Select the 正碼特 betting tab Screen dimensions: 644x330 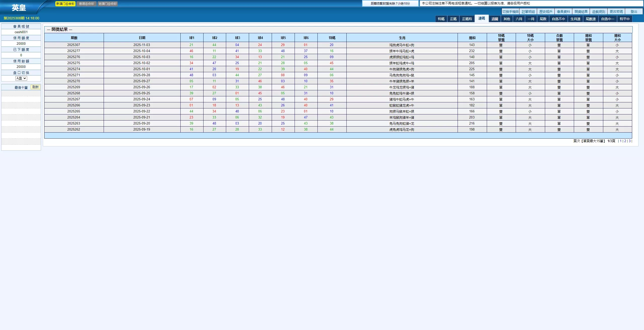tap(467, 19)
